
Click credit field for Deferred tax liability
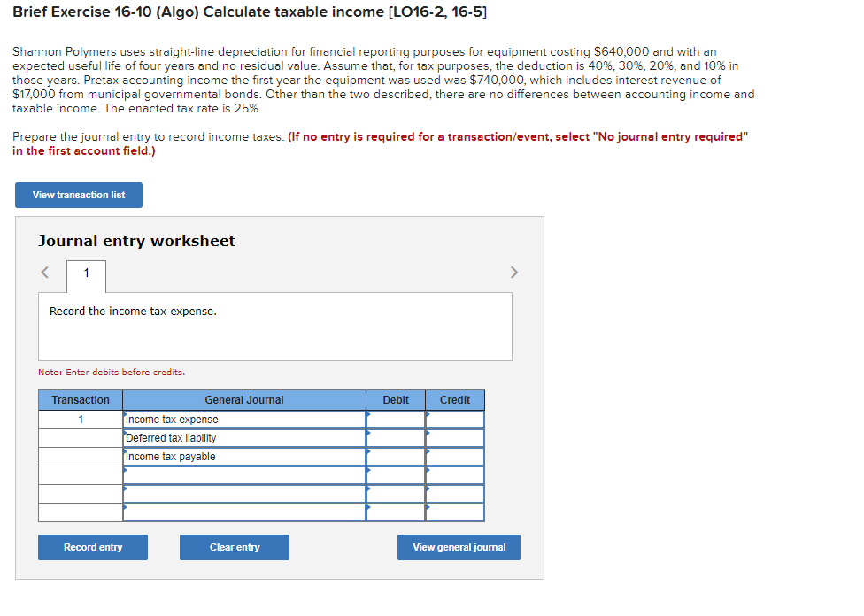(454, 437)
